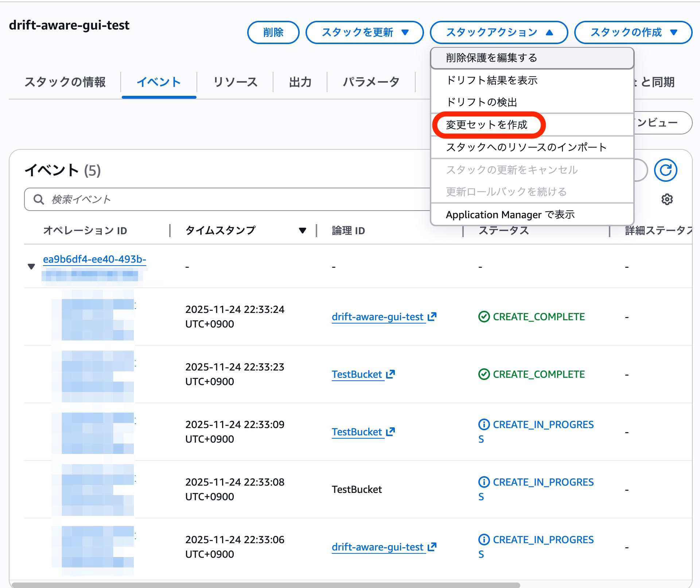Click external link icon beside bottom drift-aware-gui-test
Screen dimensions: 700x588
[432, 547]
